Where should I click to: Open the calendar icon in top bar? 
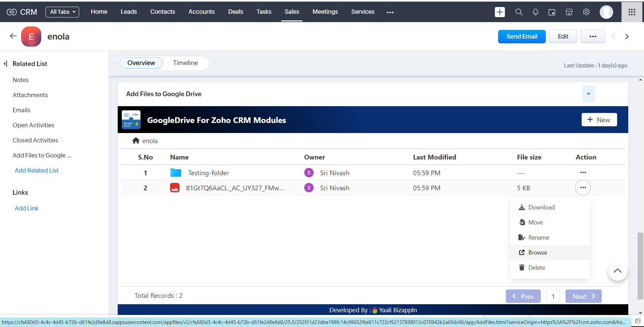(552, 12)
